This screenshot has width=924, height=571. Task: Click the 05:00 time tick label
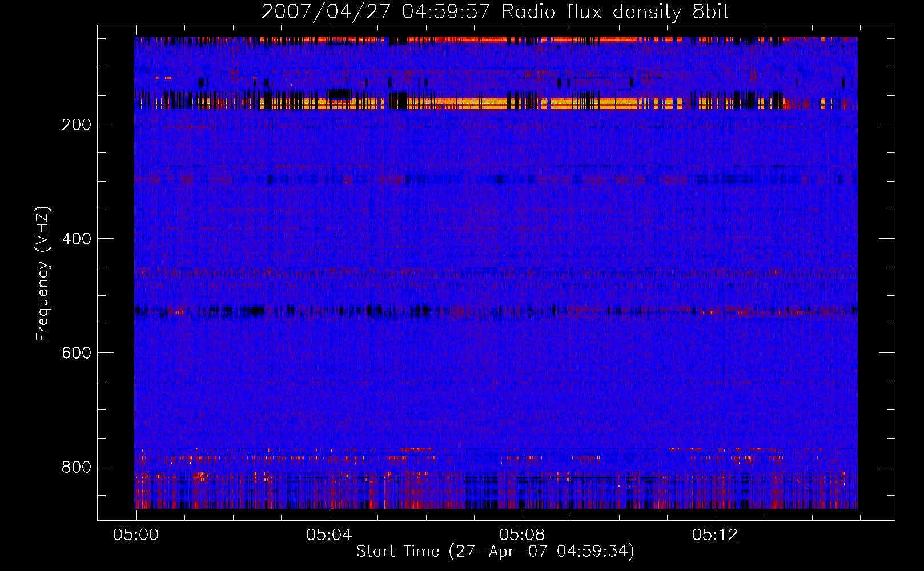[136, 534]
